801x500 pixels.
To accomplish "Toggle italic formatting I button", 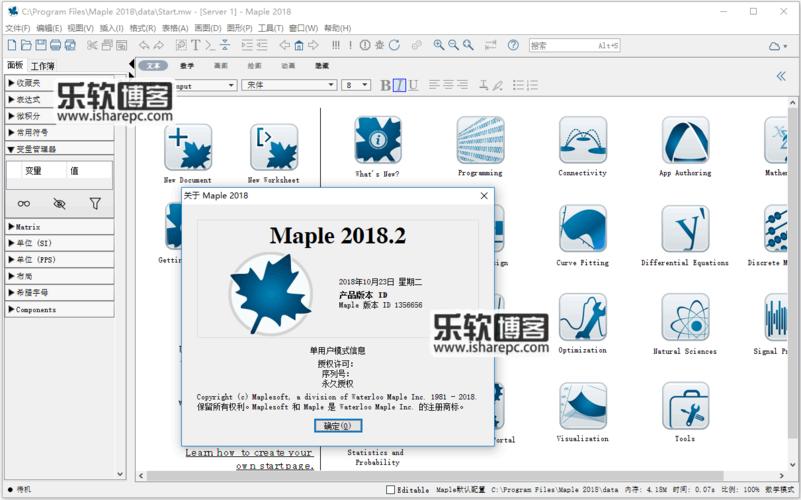I will (399, 85).
